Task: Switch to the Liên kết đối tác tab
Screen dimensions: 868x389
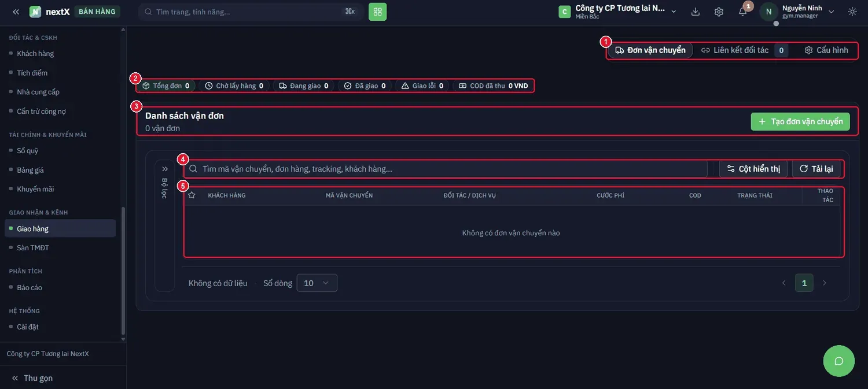Action: (x=744, y=50)
